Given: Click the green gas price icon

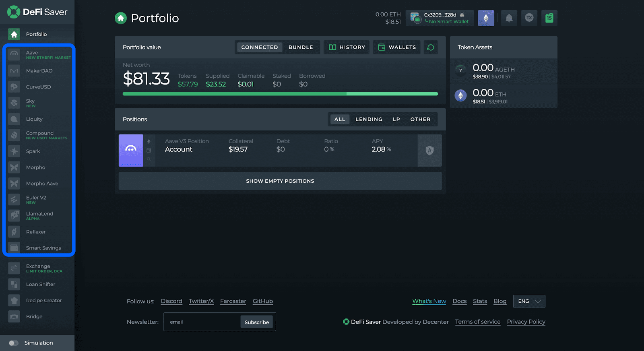Looking at the screenshot, I should pyautogui.click(x=549, y=18).
